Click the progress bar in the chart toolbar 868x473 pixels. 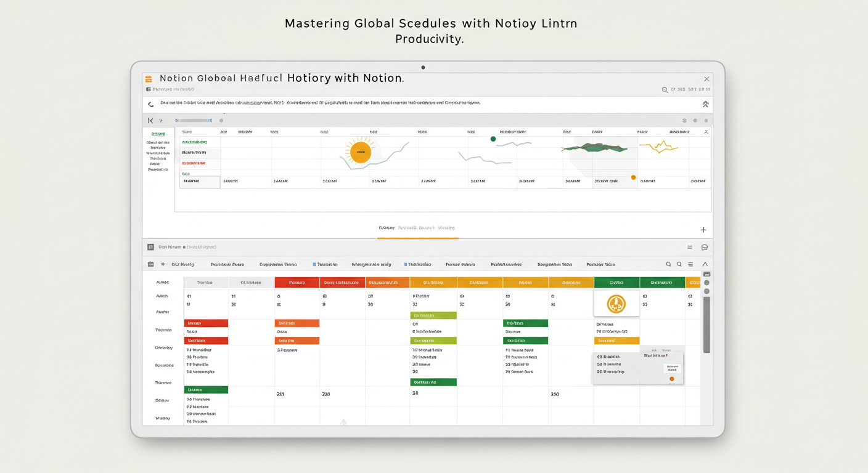tap(193, 121)
